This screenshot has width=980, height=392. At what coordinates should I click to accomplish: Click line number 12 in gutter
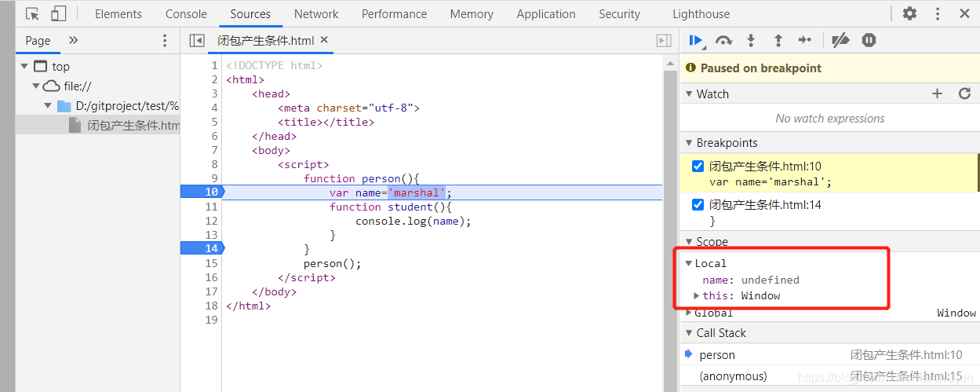211,221
